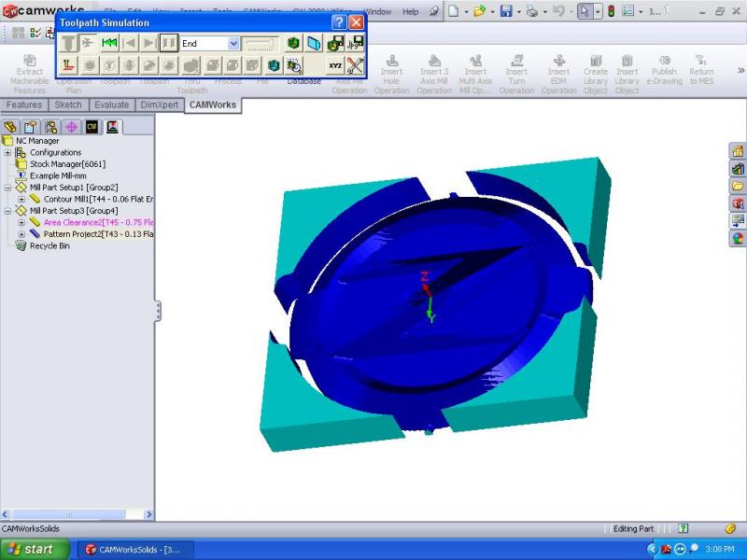The width and height of the screenshot is (747, 560).
Task: Expand the Area Clearance2 operation node
Action: (x=21, y=222)
